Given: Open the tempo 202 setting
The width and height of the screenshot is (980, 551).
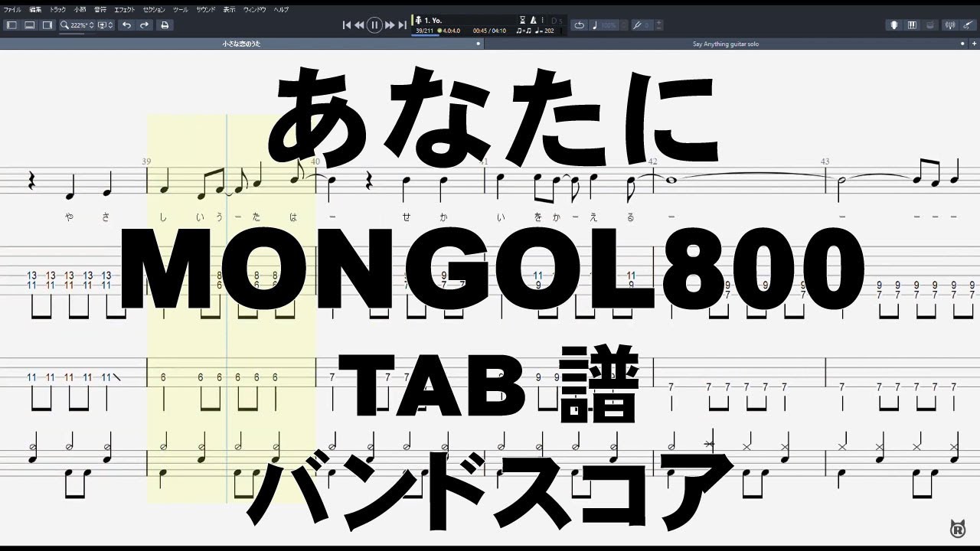Looking at the screenshot, I should tap(545, 31).
